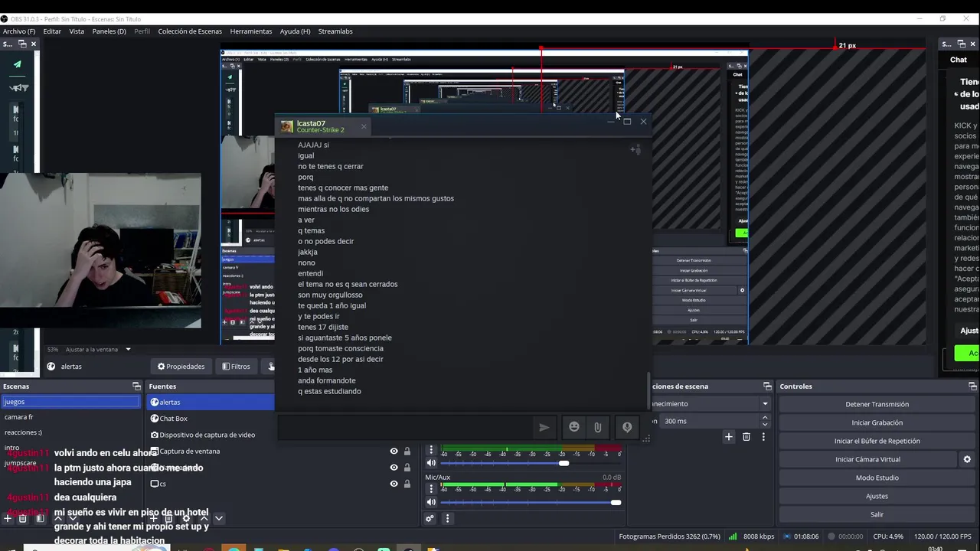980x551 pixels.
Task: Click the Steam chat scrollbar
Action: click(x=649, y=390)
